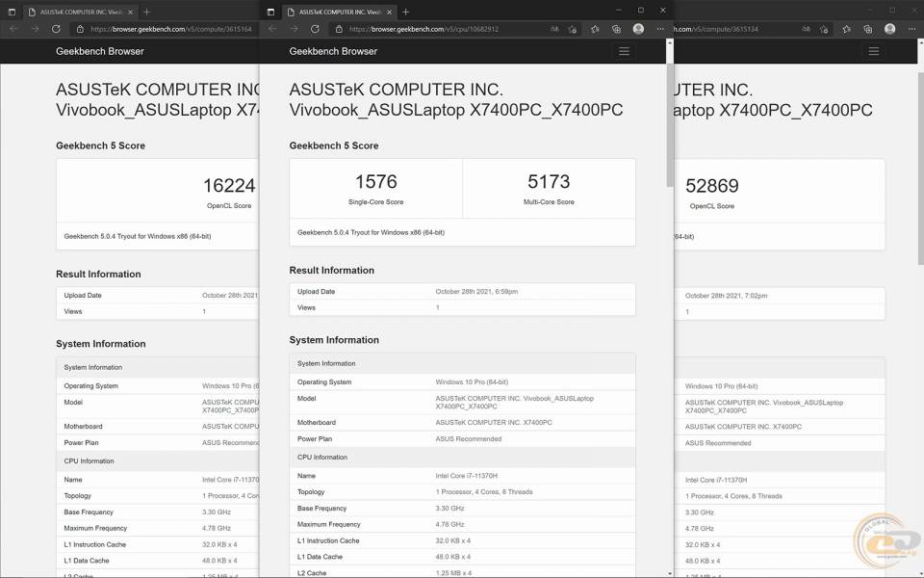Open Settings and more in the middle window
The image size is (924, 578).
[x=660, y=29]
